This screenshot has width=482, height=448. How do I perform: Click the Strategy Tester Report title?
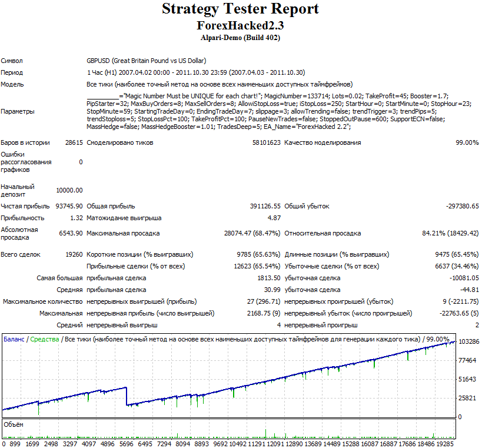click(x=240, y=9)
